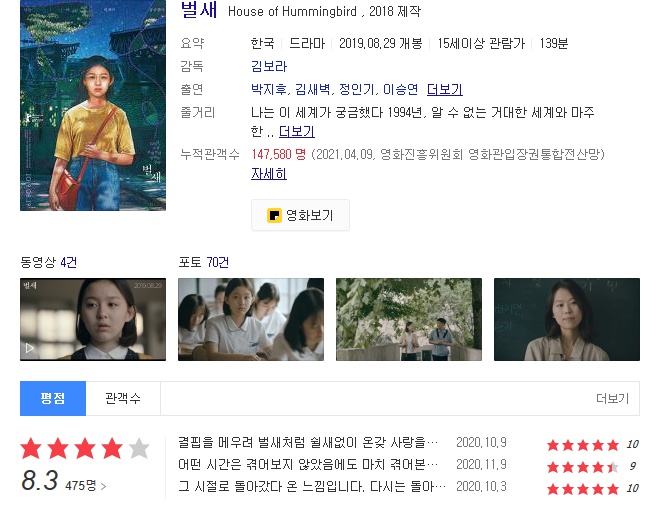Select actor 김새벽 link
The image size is (660, 508).
[x=312, y=89]
